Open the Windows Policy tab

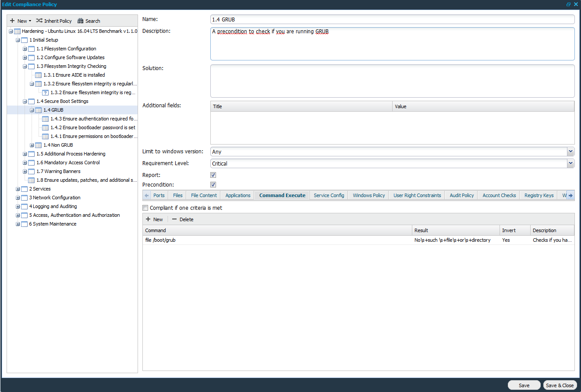pyautogui.click(x=368, y=195)
